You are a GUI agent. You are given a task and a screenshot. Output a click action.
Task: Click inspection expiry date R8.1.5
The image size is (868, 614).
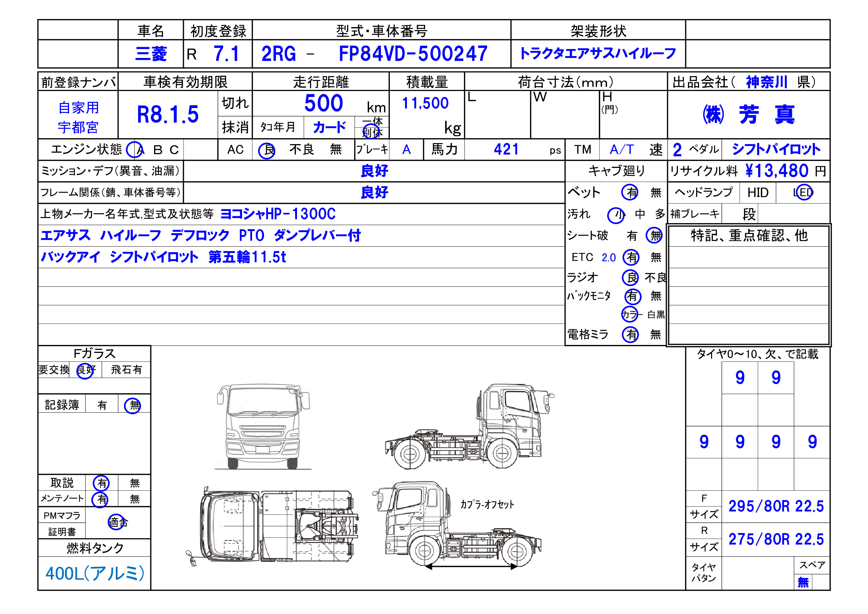pos(167,114)
